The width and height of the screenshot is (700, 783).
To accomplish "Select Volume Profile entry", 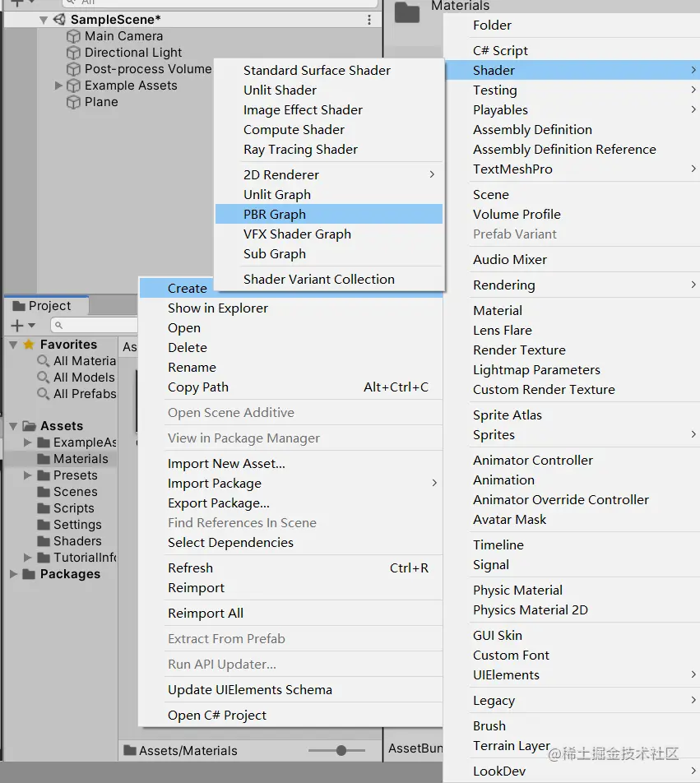I will click(x=573, y=214).
